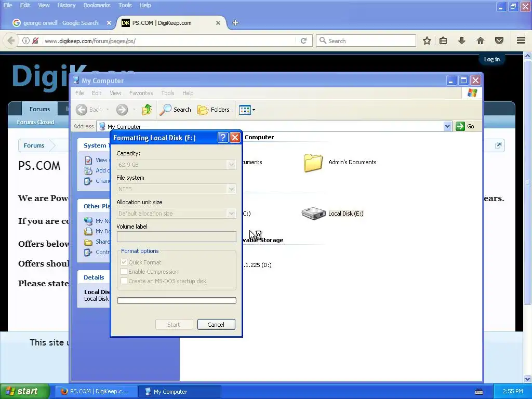
Task: Focus Firefox search box
Action: click(x=366, y=41)
